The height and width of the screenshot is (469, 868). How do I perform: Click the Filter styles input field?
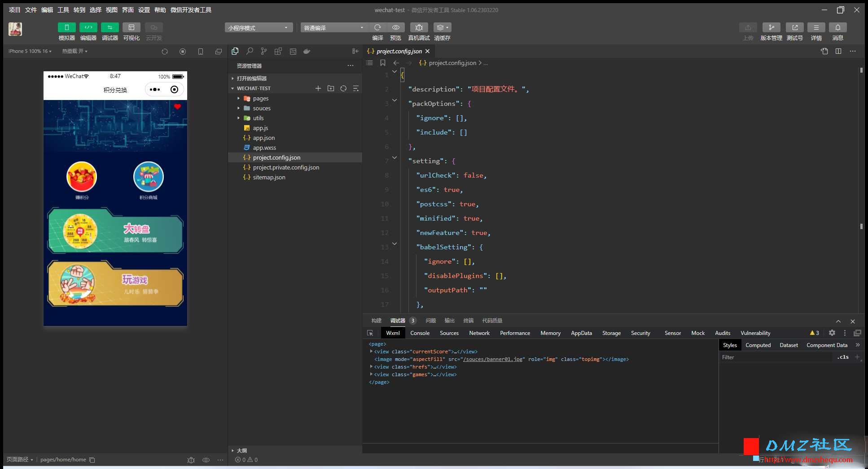tap(776, 357)
